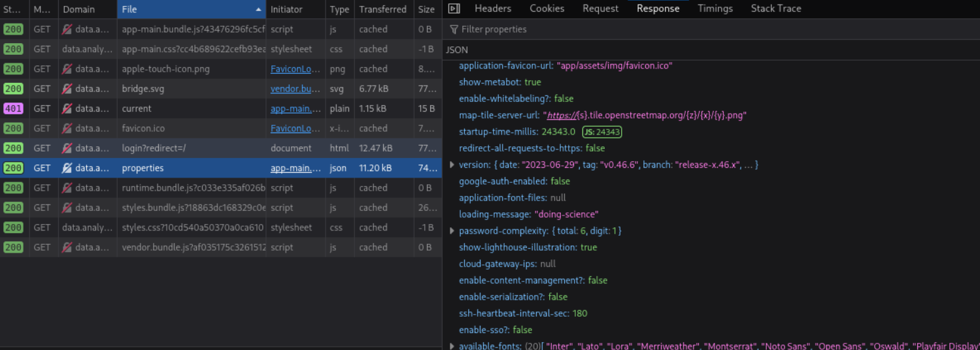Screen dimensions: 980x350
Task: Click insecure lock icon on favicon.ico row
Action: click(x=67, y=129)
